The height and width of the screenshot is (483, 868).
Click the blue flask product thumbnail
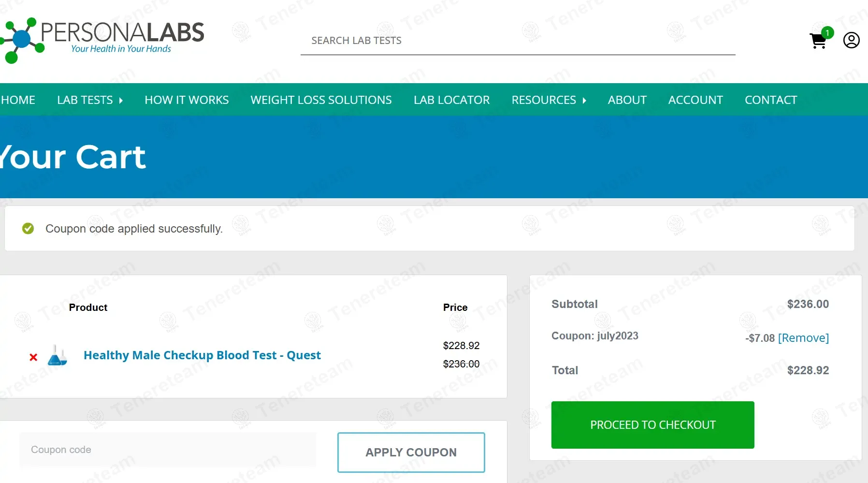(57, 355)
